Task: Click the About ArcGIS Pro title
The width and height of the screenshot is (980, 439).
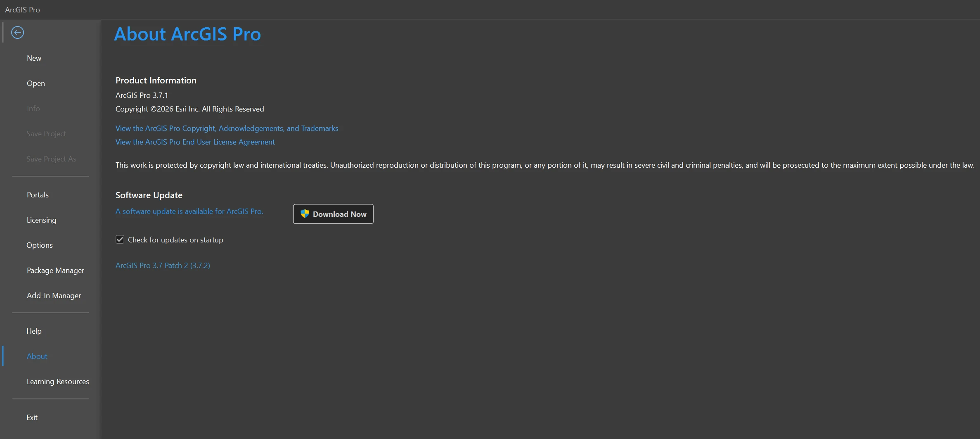Action: point(187,34)
